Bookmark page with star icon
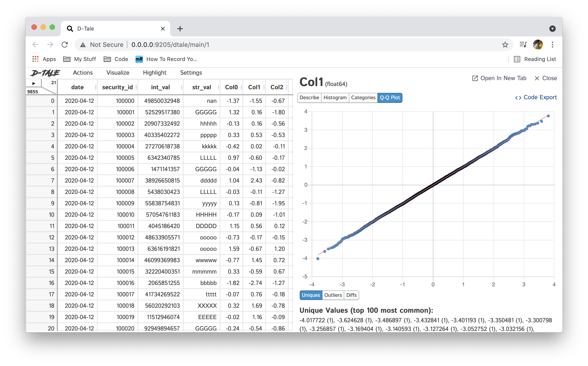The height and width of the screenshot is (366, 588). [x=505, y=45]
